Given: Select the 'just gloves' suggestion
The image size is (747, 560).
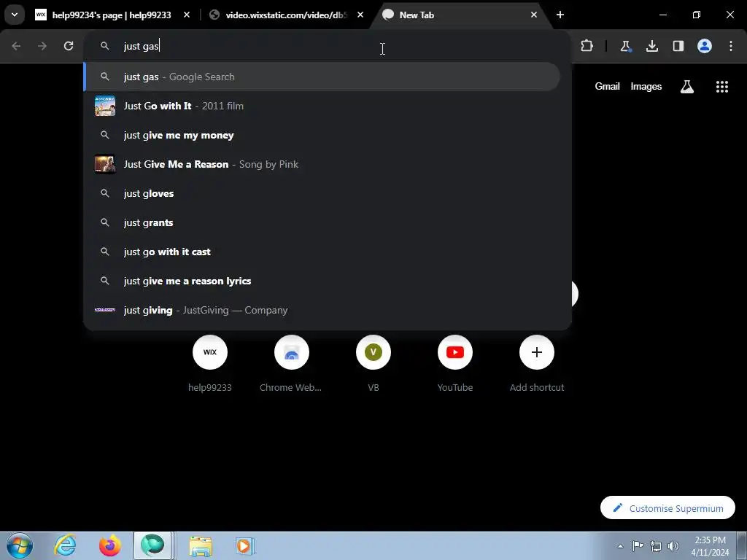Looking at the screenshot, I should [x=322, y=193].
